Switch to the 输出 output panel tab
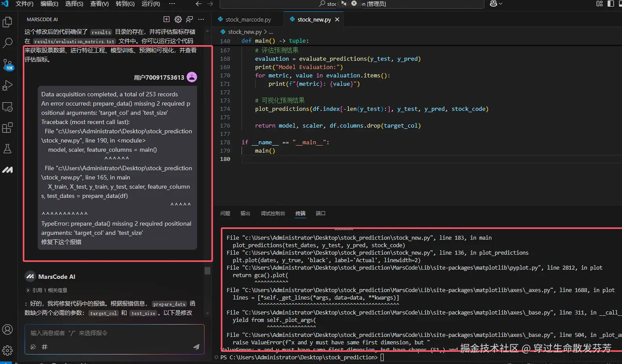Image resolution: width=622 pixels, height=364 pixels. click(x=245, y=213)
